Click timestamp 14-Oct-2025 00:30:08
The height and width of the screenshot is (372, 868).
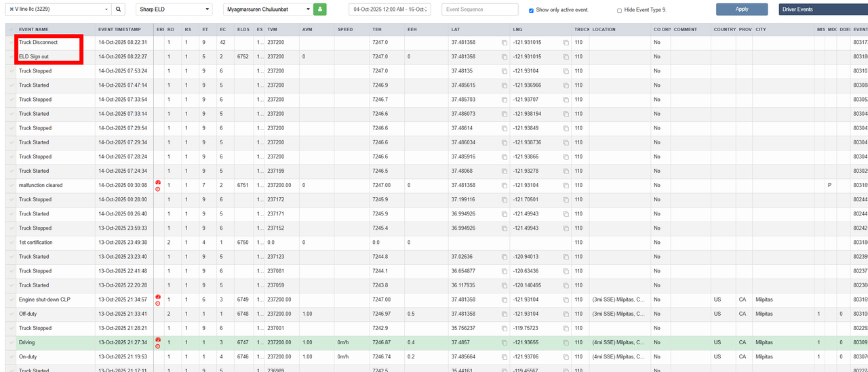click(123, 185)
